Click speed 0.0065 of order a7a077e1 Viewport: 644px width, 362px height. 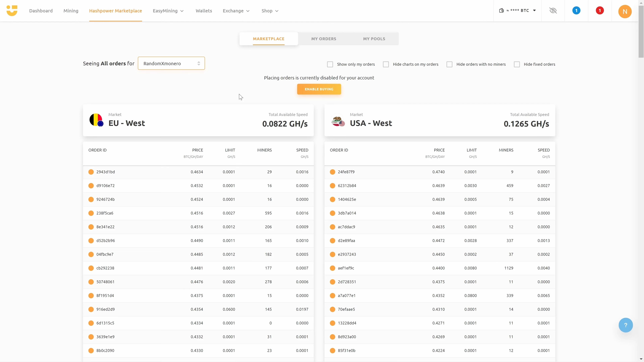(544, 295)
